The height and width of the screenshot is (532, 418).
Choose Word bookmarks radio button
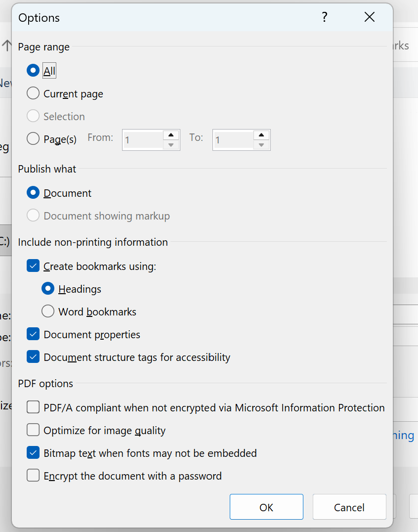(48, 311)
